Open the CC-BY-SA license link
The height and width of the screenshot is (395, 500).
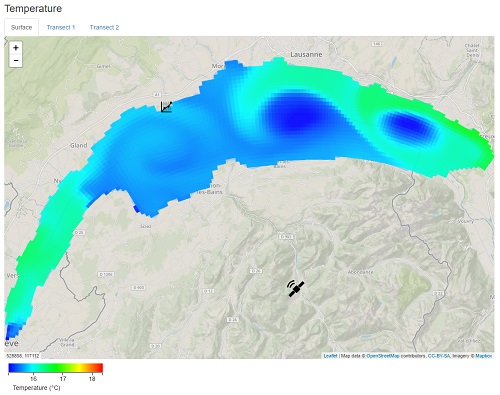pos(439,356)
